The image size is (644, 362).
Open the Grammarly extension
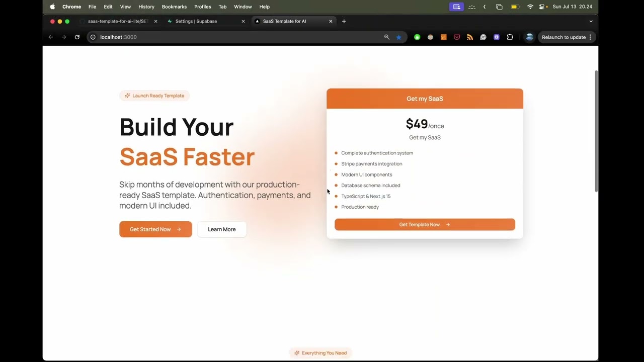[483, 37]
